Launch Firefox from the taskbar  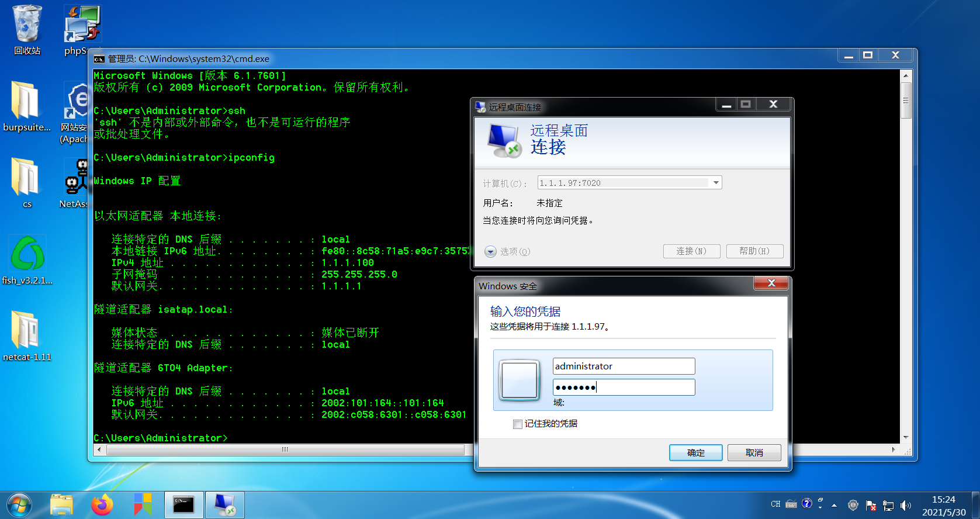102,505
